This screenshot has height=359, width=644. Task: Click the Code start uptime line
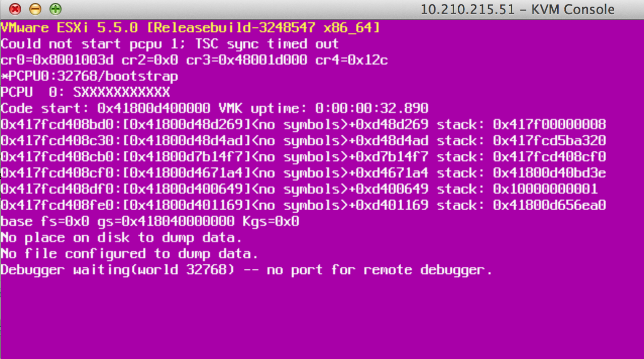[214, 108]
